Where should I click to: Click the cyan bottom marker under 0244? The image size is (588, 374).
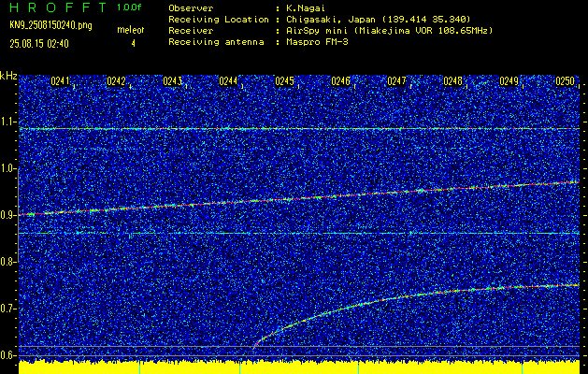tap(240, 368)
